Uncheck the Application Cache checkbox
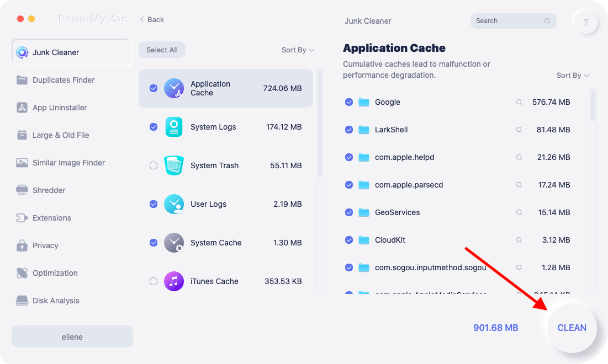The width and height of the screenshot is (608, 364). [154, 88]
